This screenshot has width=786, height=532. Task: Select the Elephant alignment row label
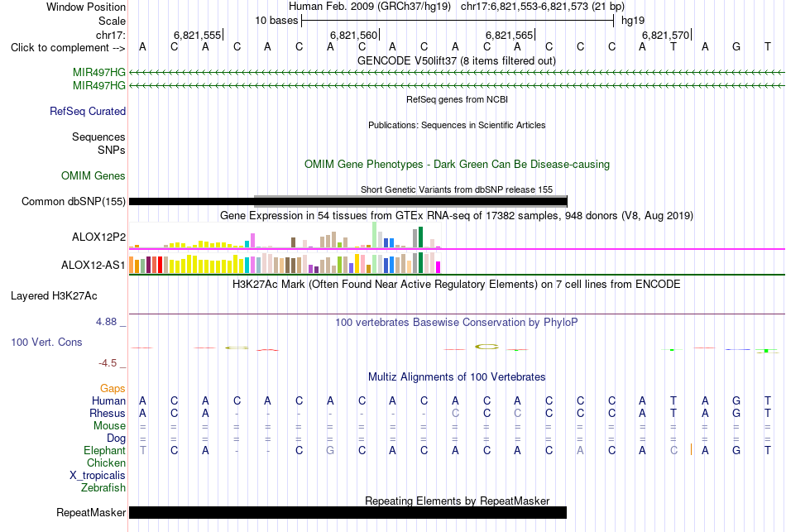104,450
